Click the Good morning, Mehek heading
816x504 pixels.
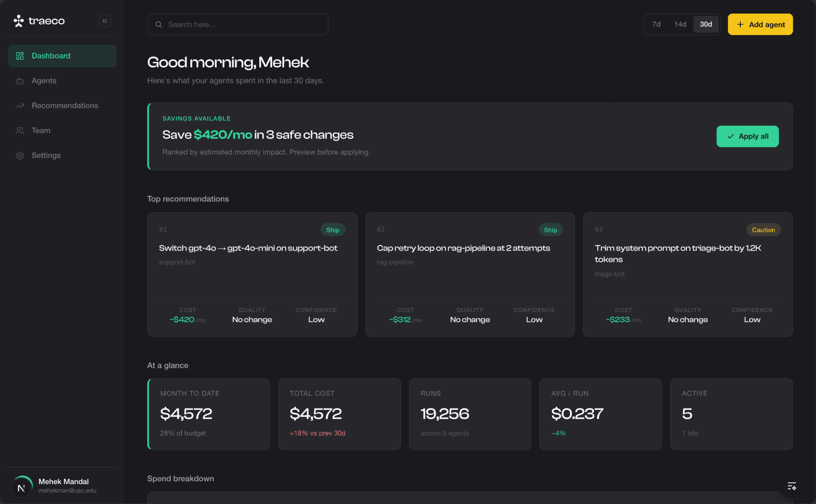[228, 63]
